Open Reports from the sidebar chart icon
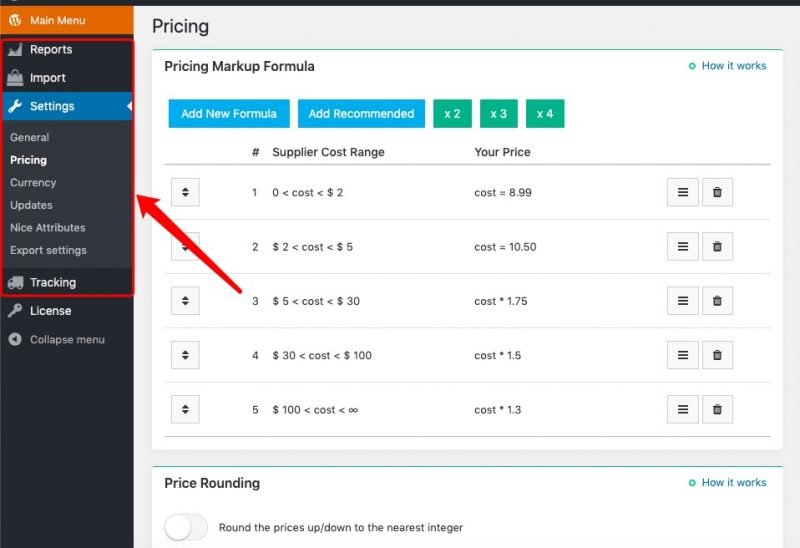Viewport: 800px width, 548px height. [15, 49]
